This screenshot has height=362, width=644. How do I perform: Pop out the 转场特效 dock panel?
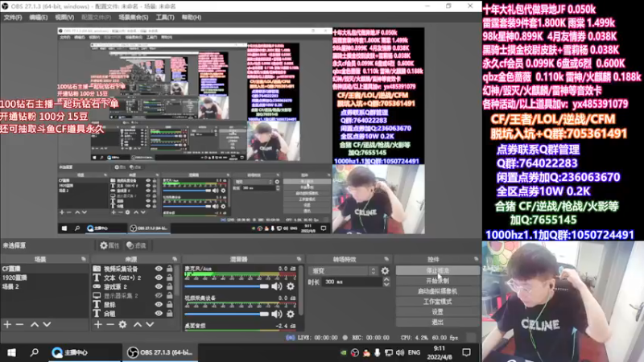[386, 259]
